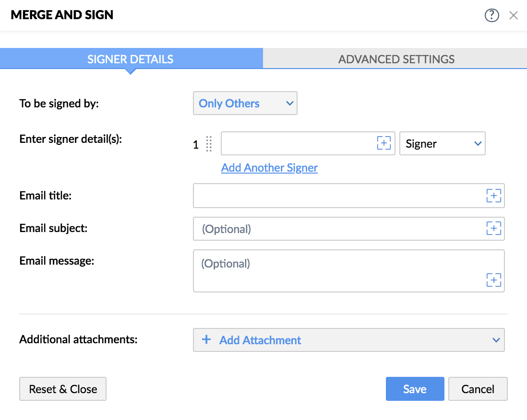Click merge field icon in Email title

(494, 196)
